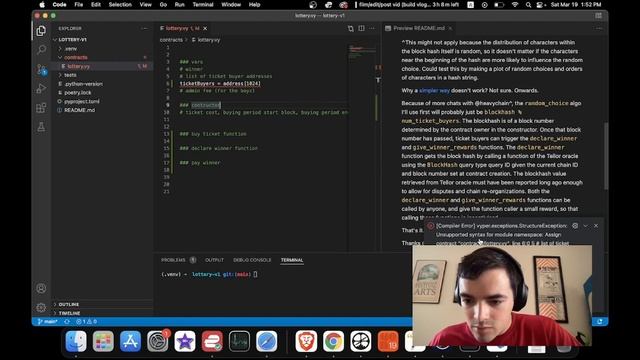The height and width of the screenshot is (360, 640).
Task: Customize the layout from the title bar icon
Action: pyautogui.click(x=598, y=16)
